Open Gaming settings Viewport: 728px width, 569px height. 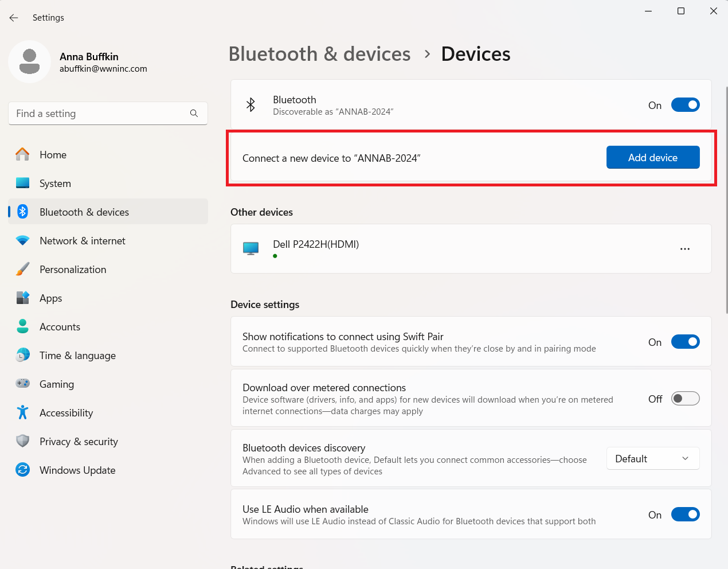[108, 384]
